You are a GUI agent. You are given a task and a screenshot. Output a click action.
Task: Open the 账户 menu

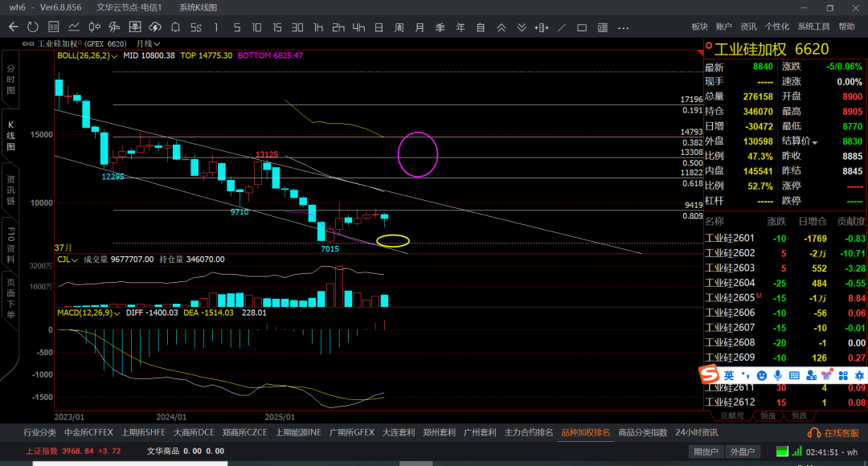coord(723,27)
